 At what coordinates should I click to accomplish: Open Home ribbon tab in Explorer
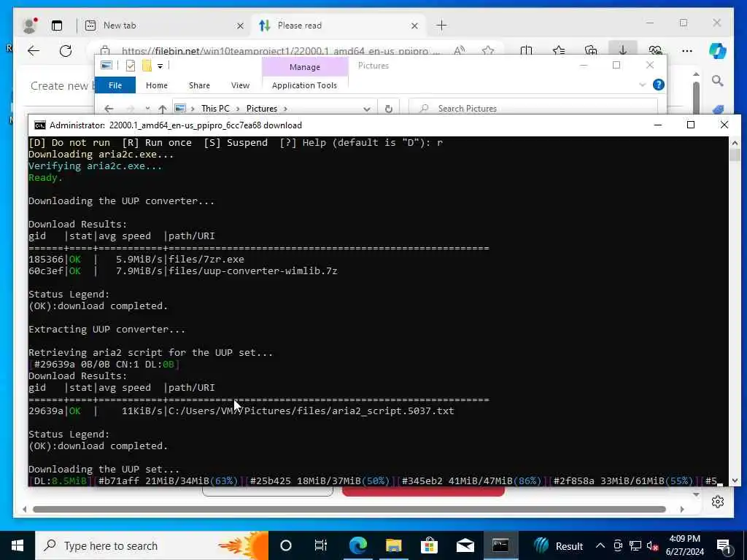point(157,85)
